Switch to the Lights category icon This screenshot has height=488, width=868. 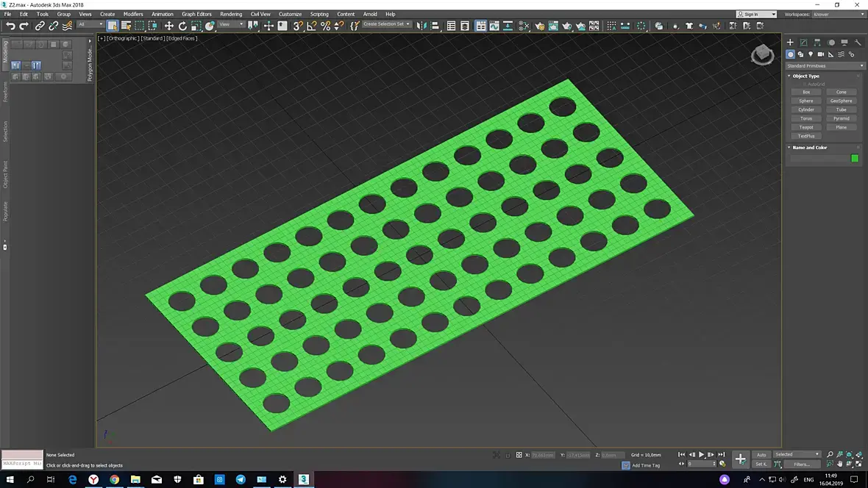[811, 54]
